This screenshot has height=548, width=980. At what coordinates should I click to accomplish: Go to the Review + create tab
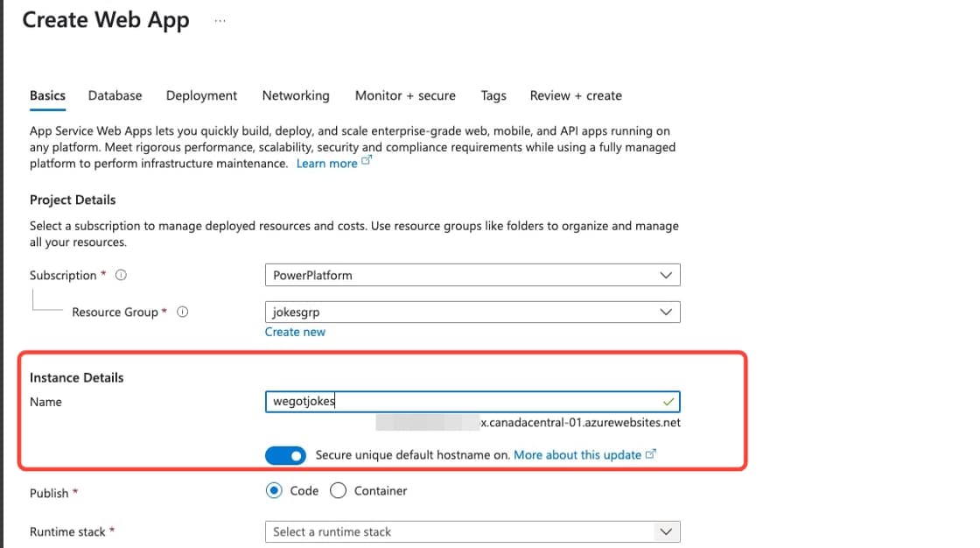click(x=576, y=95)
